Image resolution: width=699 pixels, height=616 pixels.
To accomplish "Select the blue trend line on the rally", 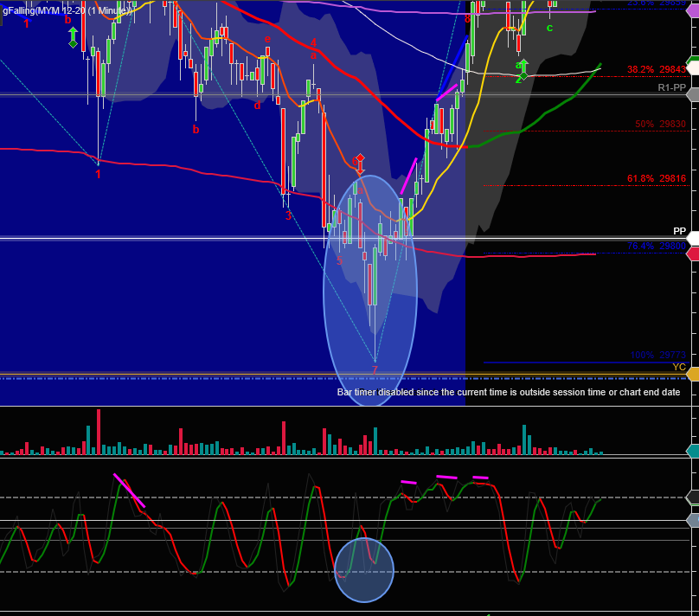I will click(452, 67).
